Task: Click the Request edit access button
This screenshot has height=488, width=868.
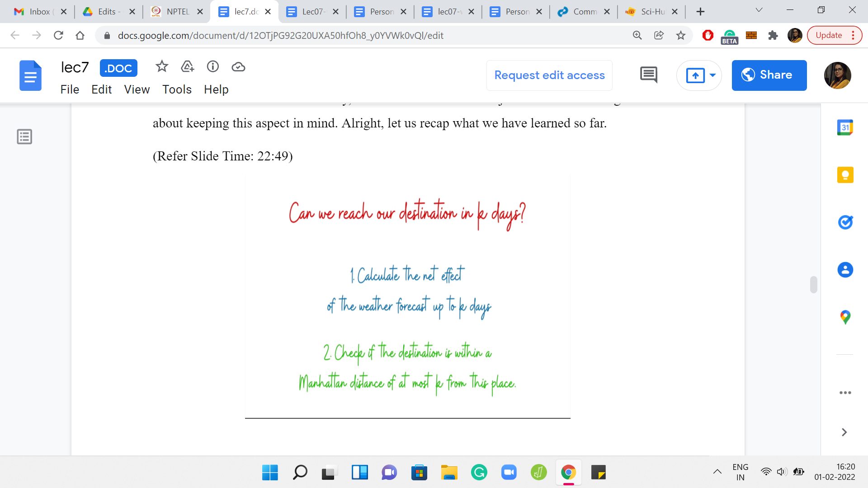Action: click(549, 75)
